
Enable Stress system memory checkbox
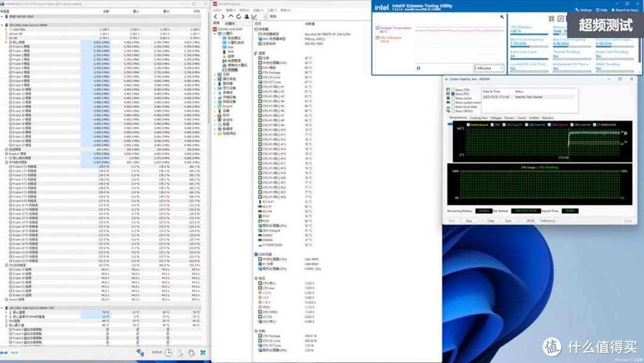(x=453, y=102)
